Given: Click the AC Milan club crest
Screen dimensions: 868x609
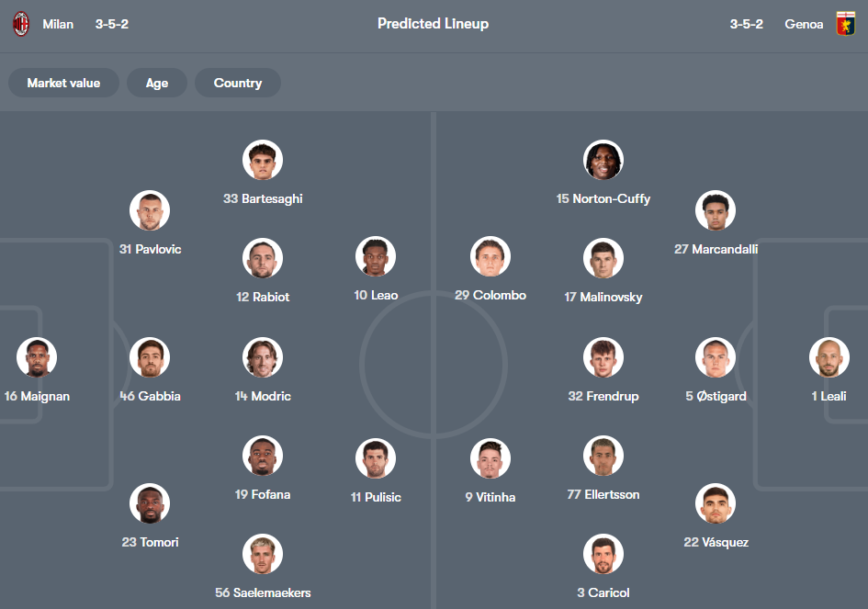Looking at the screenshot, I should point(20,24).
